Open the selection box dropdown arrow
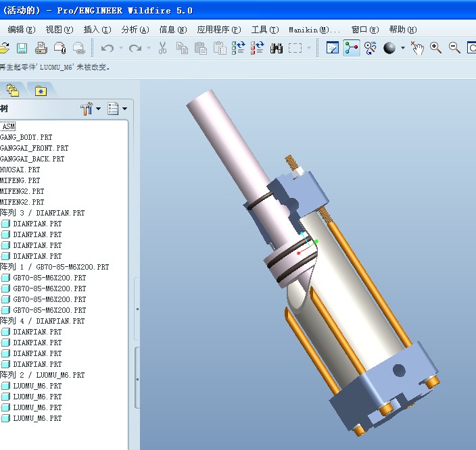476x450 pixels. coord(309,48)
